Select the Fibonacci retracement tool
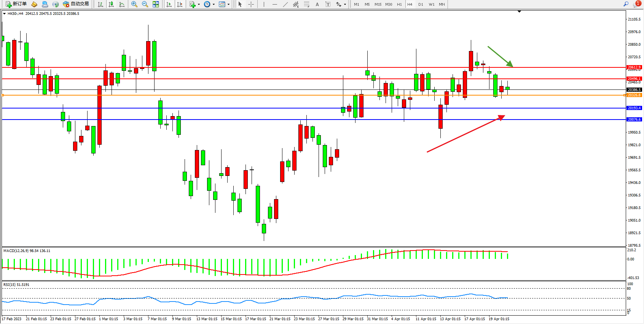644x324 pixels. pos(306,4)
